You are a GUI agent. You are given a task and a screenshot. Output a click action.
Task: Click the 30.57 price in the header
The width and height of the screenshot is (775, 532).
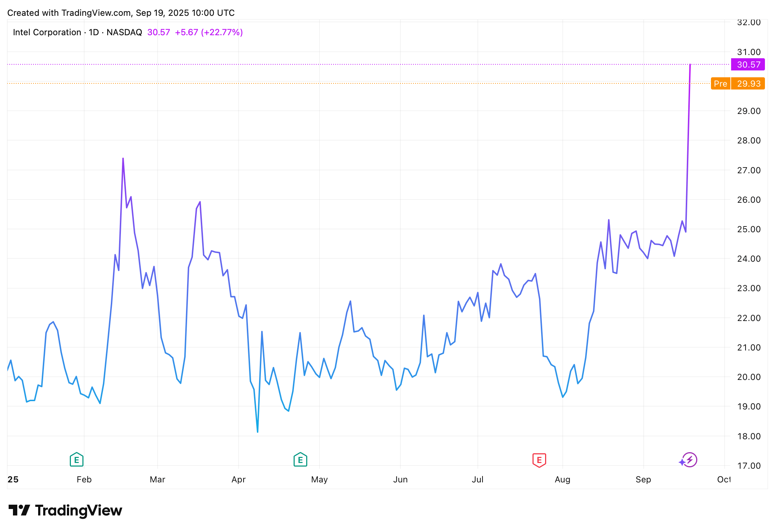coord(159,32)
